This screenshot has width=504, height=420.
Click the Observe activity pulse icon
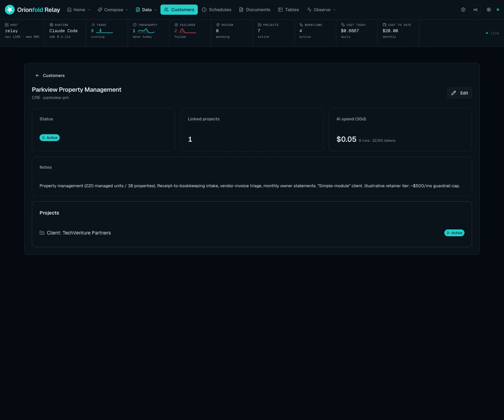(x=309, y=10)
